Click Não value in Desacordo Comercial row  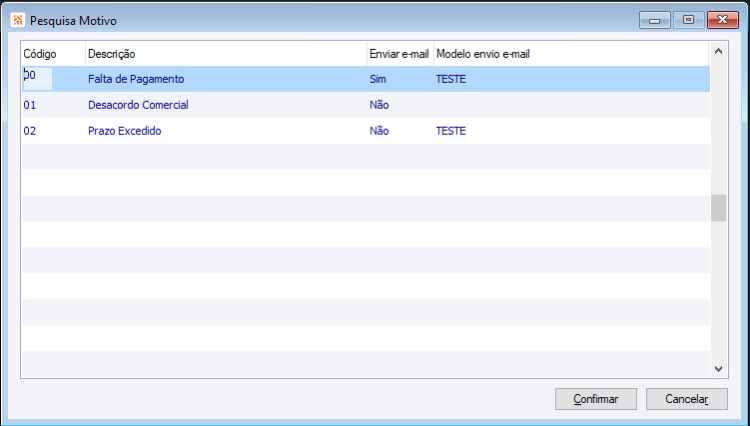click(x=379, y=105)
